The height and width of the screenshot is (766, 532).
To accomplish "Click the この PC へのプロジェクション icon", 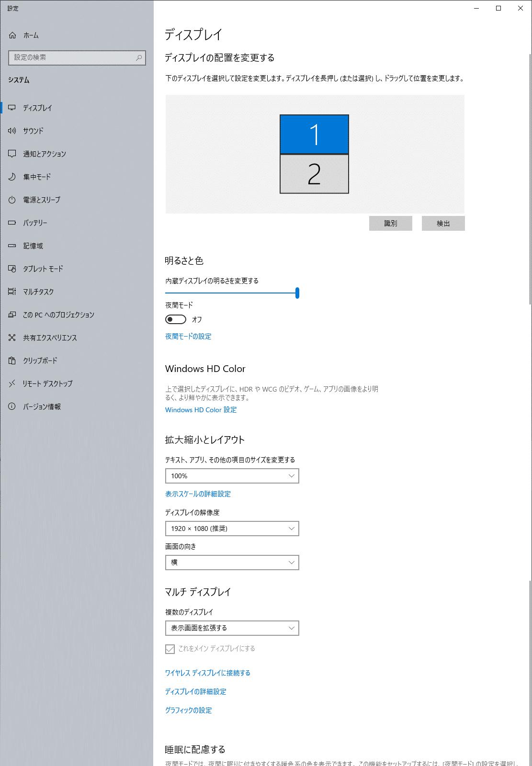I will click(x=12, y=315).
